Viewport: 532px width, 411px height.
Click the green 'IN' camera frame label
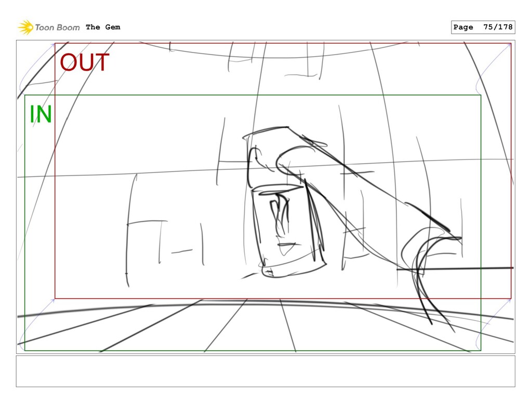[x=41, y=114]
